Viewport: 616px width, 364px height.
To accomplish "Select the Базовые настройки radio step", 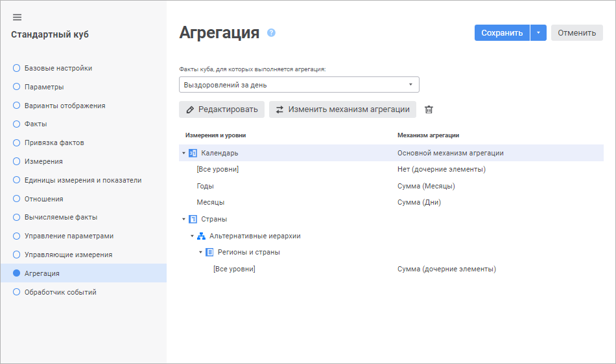I will pyautogui.click(x=17, y=68).
